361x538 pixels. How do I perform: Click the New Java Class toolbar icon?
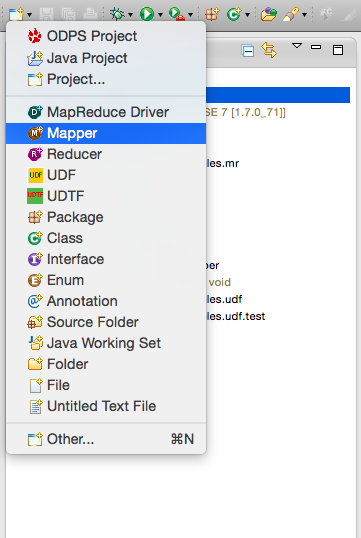[234, 14]
